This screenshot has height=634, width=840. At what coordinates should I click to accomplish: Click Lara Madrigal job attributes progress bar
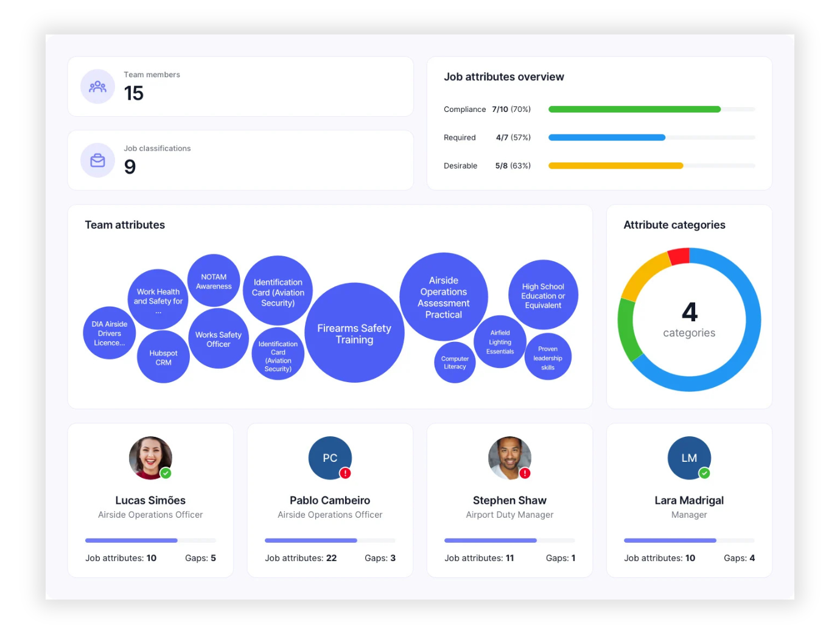point(689,540)
